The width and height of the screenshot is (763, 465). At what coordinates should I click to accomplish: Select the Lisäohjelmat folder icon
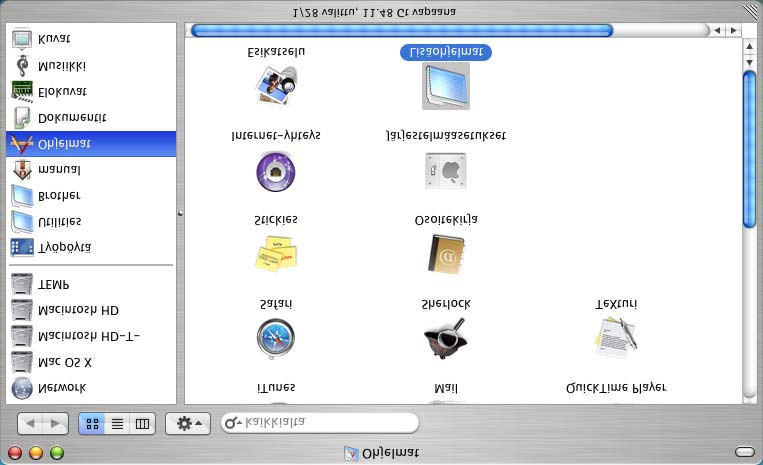[446, 86]
